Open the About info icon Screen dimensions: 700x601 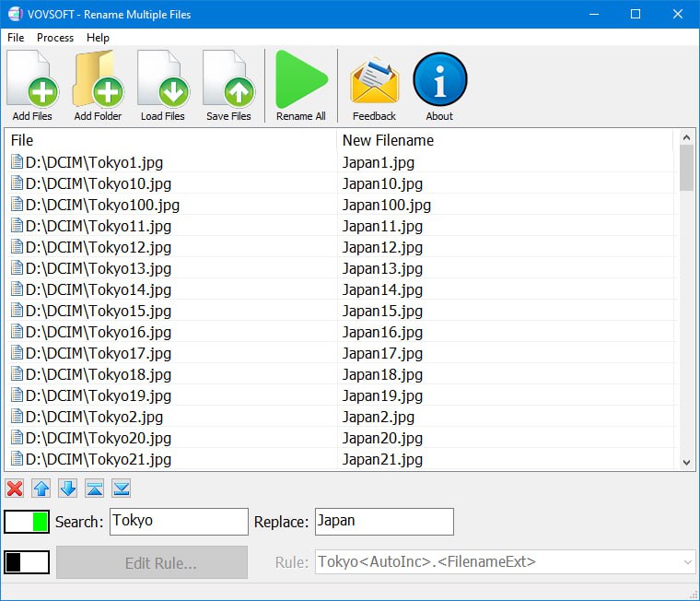click(439, 85)
